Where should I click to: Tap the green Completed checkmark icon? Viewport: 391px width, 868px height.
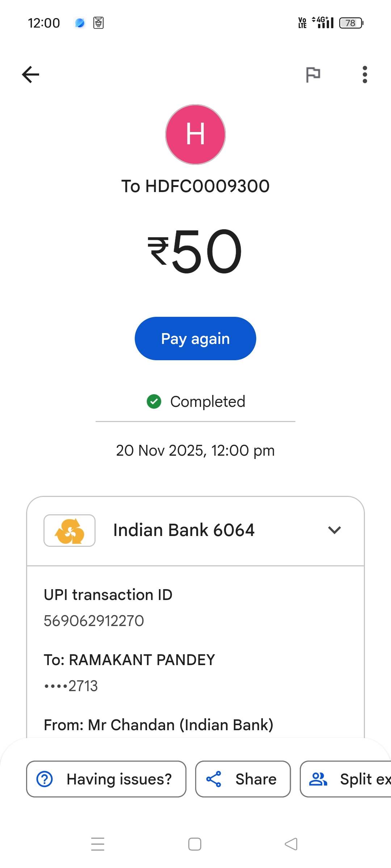[154, 401]
